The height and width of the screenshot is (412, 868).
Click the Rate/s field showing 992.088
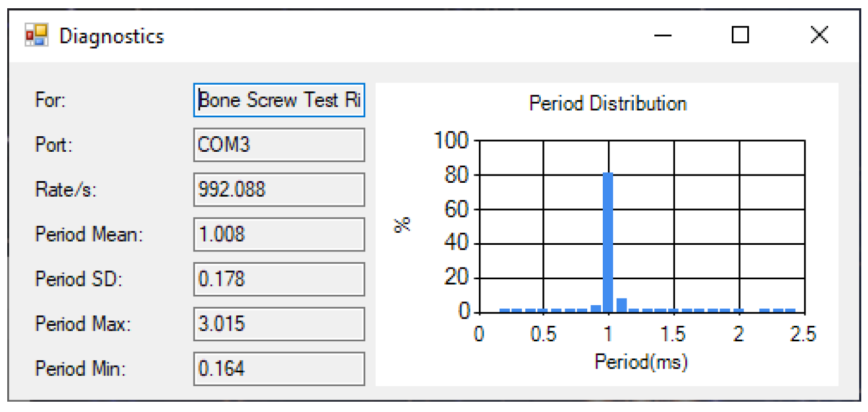[x=279, y=189]
